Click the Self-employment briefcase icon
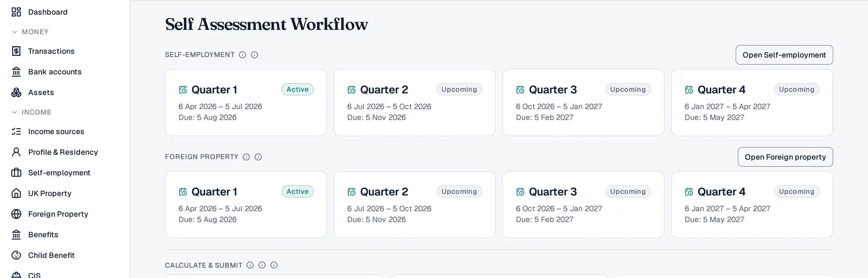The image size is (868, 278). coord(16,173)
